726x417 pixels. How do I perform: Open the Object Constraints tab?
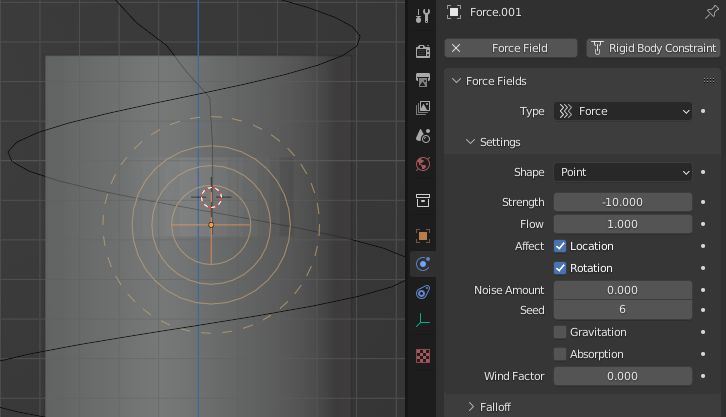tap(423, 292)
